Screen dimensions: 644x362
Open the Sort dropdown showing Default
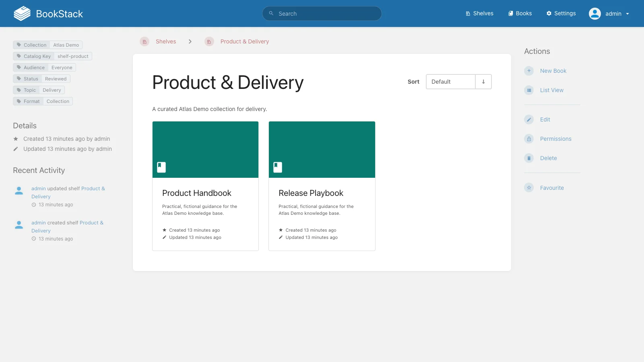(451, 82)
